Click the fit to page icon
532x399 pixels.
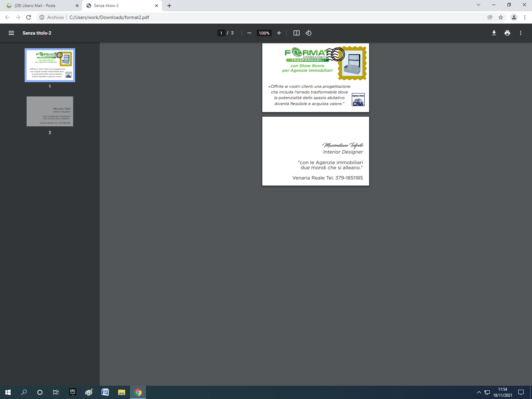click(297, 33)
